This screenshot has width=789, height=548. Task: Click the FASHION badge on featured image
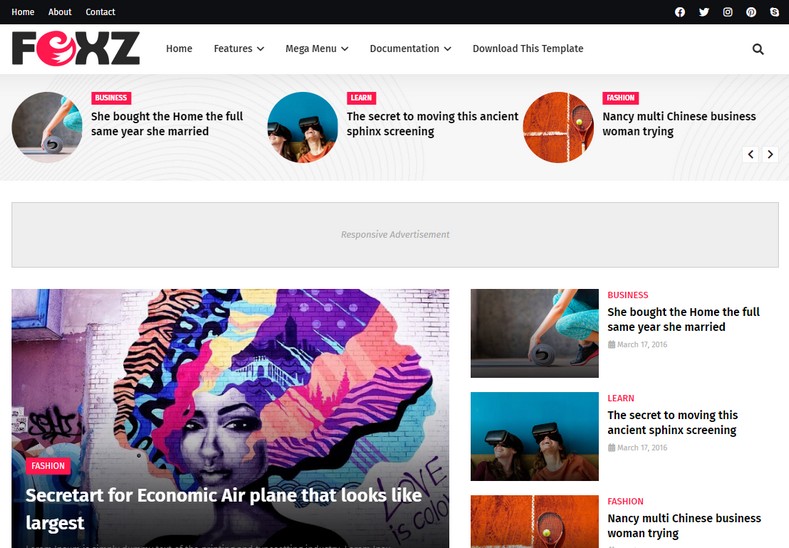[48, 466]
